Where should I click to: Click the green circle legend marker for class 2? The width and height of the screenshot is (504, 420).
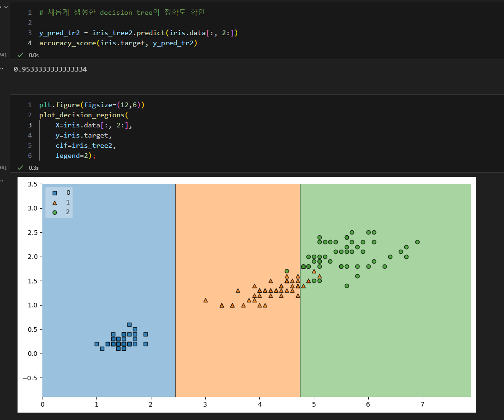coord(54,212)
